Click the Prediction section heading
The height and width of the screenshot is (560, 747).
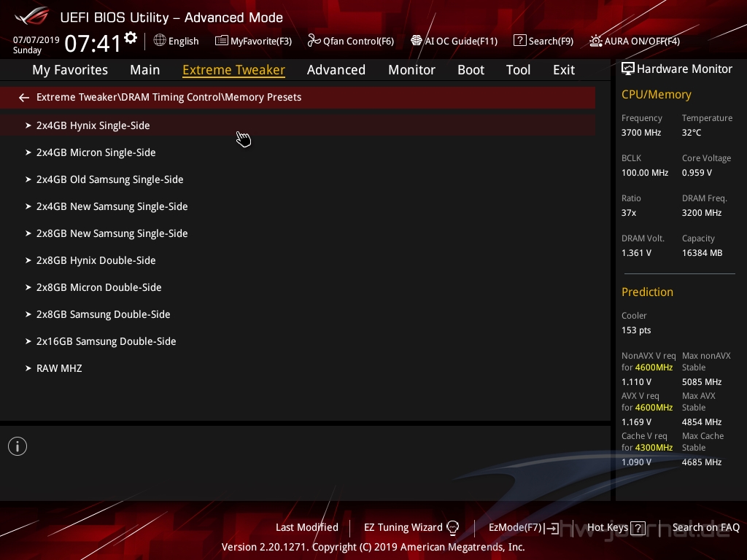[647, 292]
